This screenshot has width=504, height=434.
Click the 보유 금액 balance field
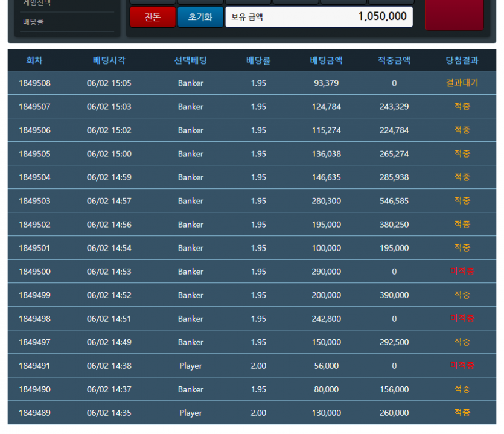point(319,17)
